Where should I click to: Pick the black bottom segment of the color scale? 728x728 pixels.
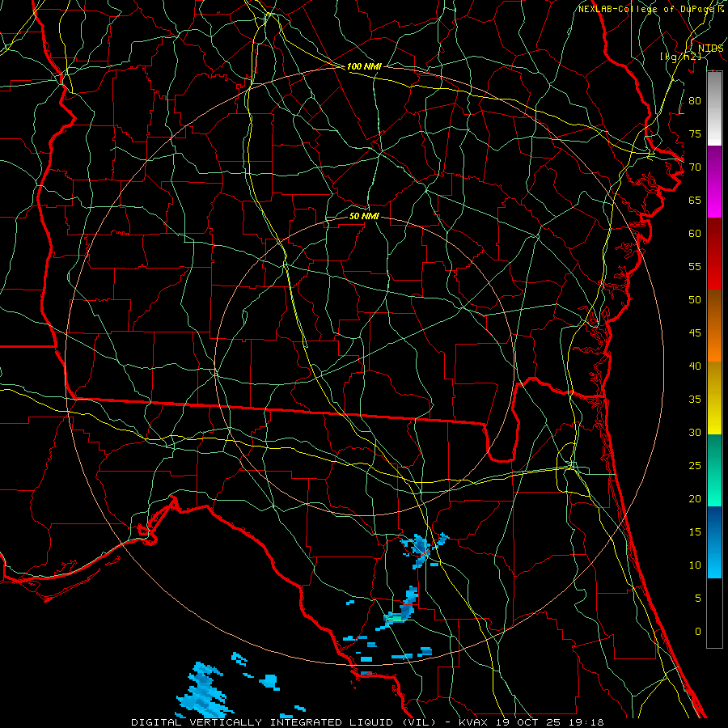pos(714,613)
